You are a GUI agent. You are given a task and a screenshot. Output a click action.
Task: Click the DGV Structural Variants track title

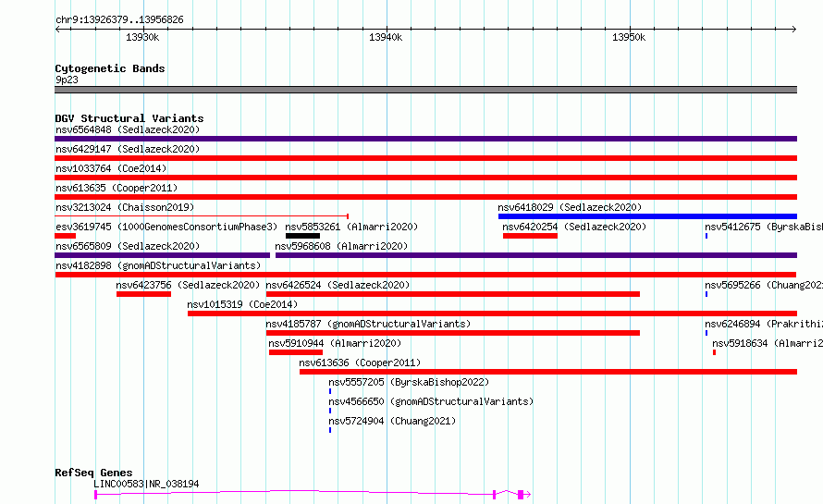click(x=129, y=118)
